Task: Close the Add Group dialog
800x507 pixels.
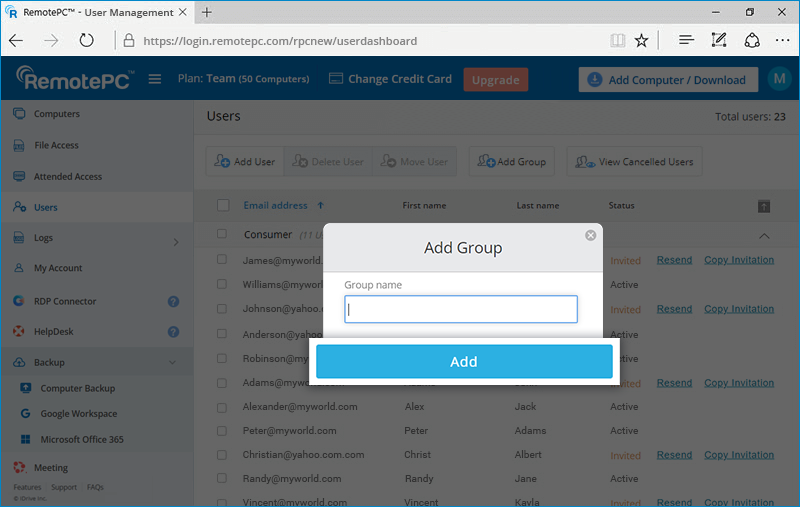Action: click(x=590, y=235)
